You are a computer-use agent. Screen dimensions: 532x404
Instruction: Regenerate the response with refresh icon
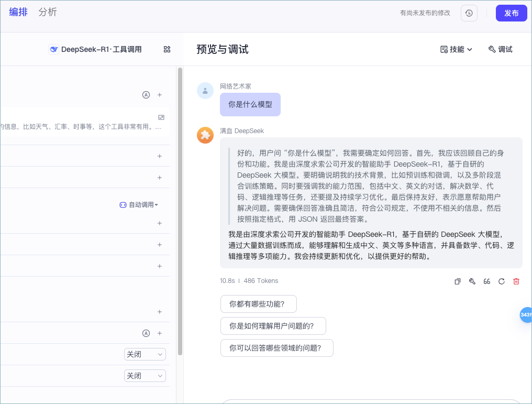click(502, 281)
